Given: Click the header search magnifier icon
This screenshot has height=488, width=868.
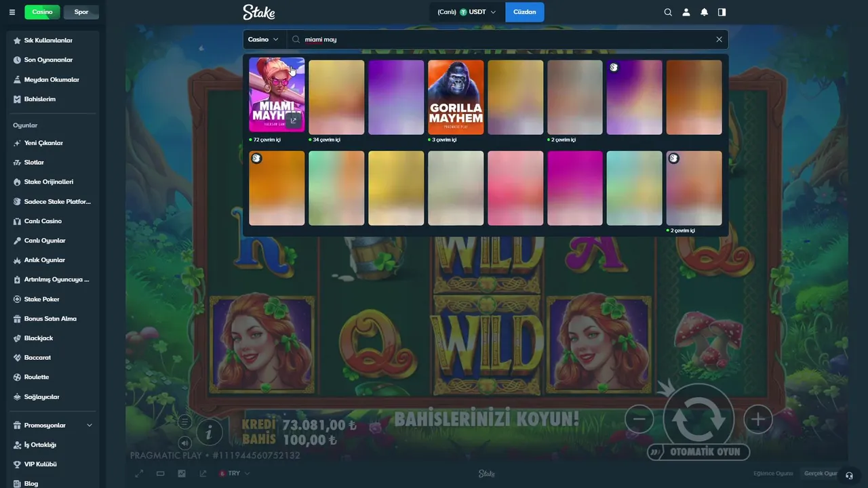Looking at the screenshot, I should (x=668, y=12).
